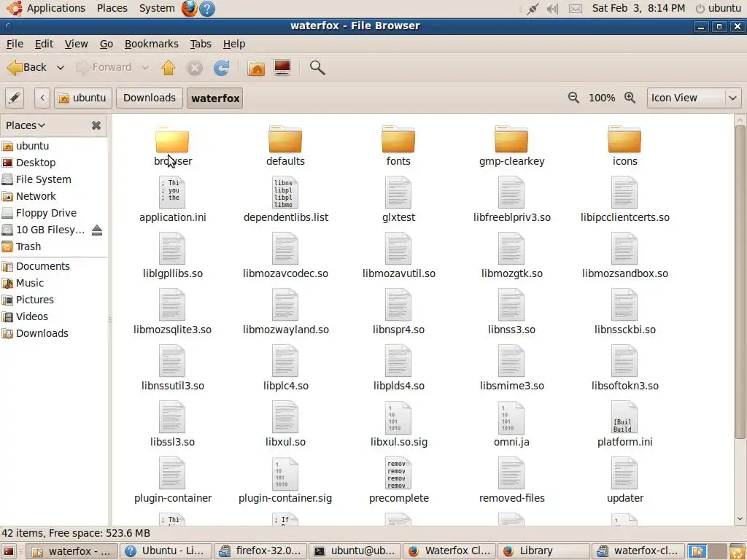
Task: Open the Help launcher in top panel
Action: (206, 8)
